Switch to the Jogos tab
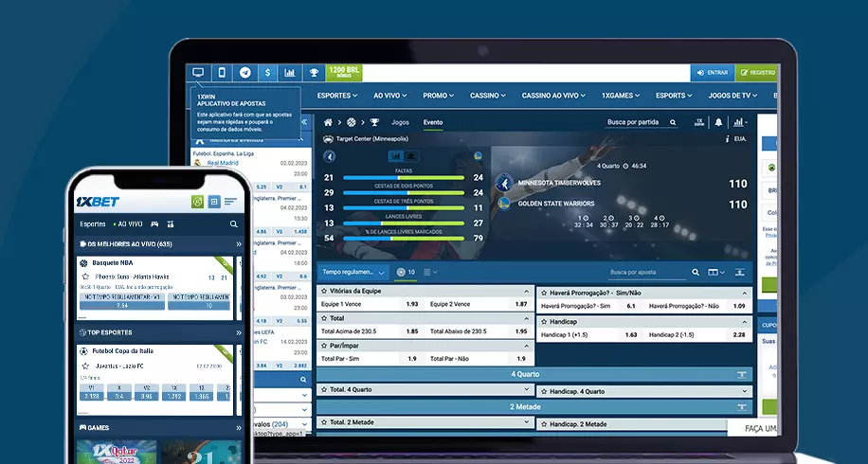This screenshot has height=464, width=868. 400,122
